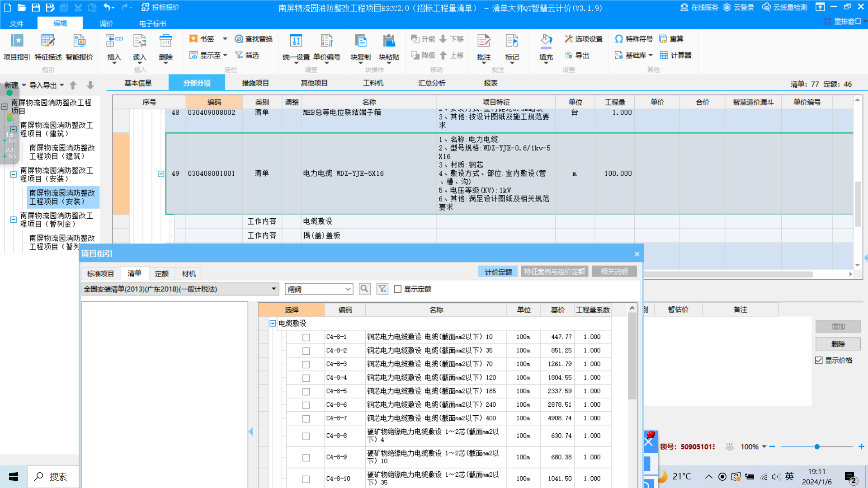The image size is (868, 488).
Task: Check the box for row C4-8-7
Action: pyautogui.click(x=306, y=418)
